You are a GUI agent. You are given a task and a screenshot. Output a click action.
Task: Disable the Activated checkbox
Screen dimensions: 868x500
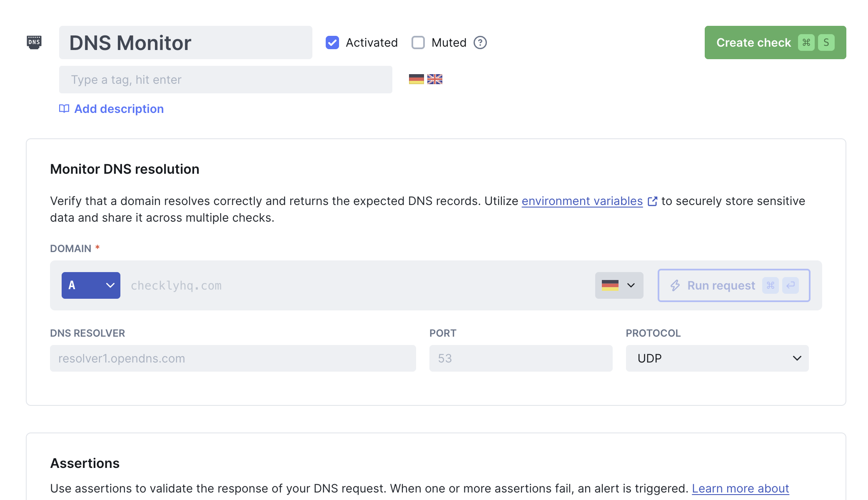332,42
